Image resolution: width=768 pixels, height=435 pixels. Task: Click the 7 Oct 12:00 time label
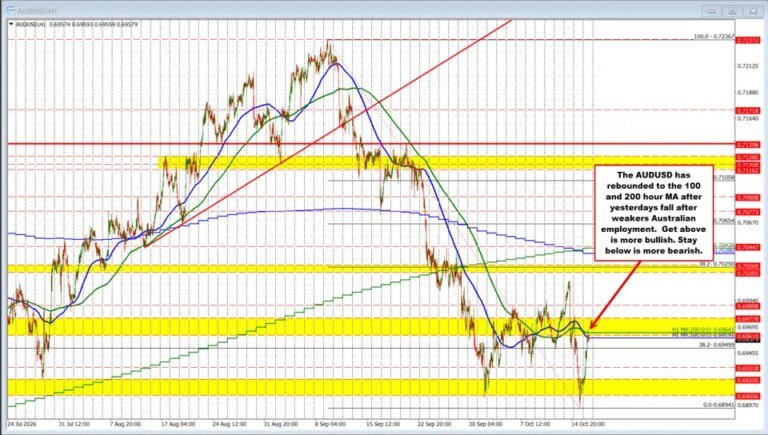coord(534,424)
